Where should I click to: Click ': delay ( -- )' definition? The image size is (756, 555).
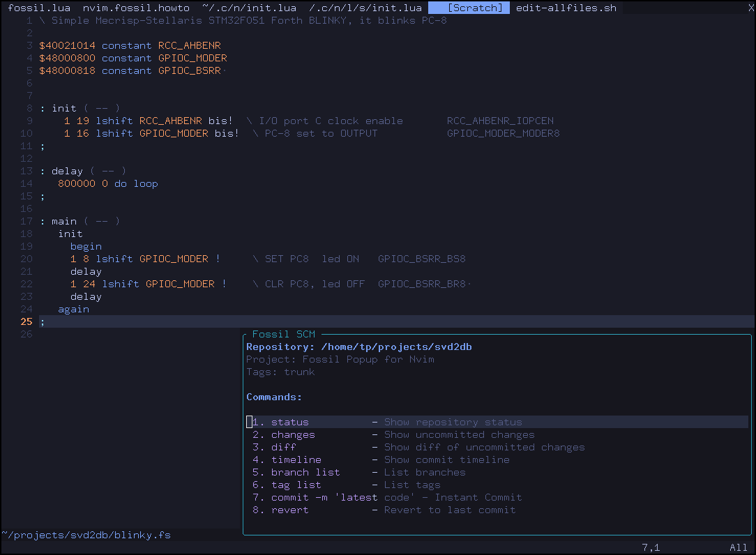coord(83,171)
